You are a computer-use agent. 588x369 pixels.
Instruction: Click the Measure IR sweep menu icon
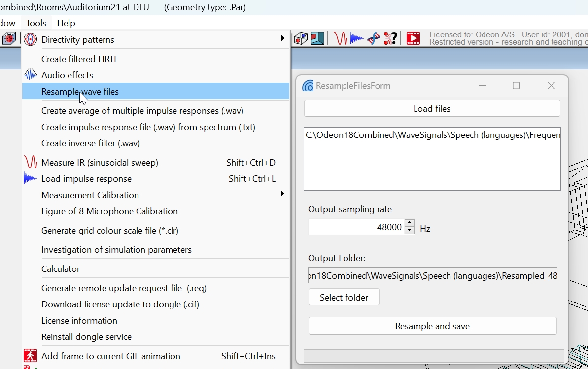click(31, 163)
